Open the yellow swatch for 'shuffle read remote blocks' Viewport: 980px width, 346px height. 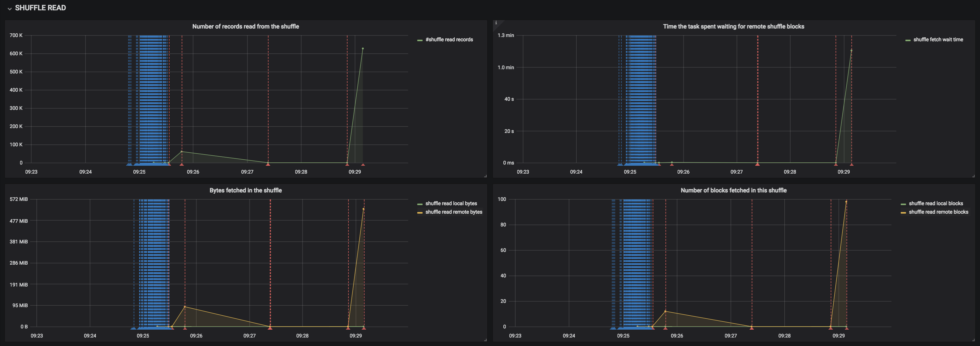[903, 212]
